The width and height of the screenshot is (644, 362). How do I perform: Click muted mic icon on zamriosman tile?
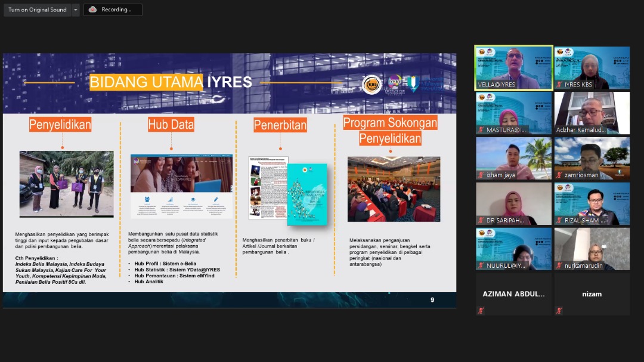pos(559,175)
